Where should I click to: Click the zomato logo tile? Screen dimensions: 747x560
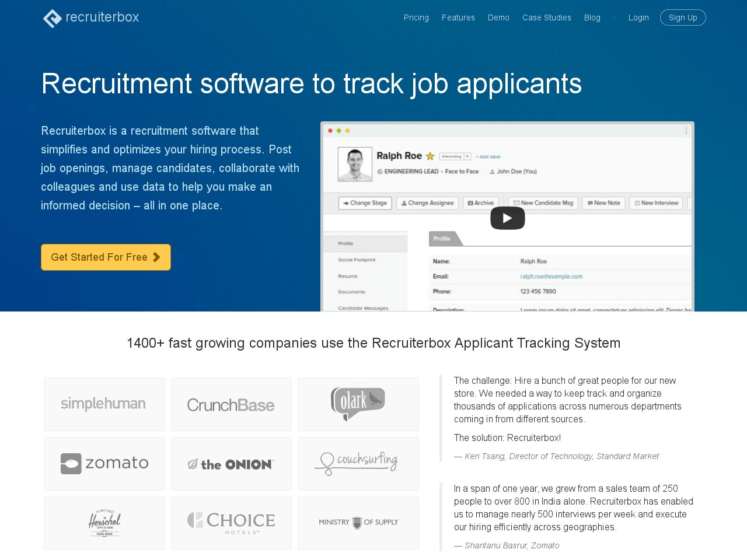[104, 464]
